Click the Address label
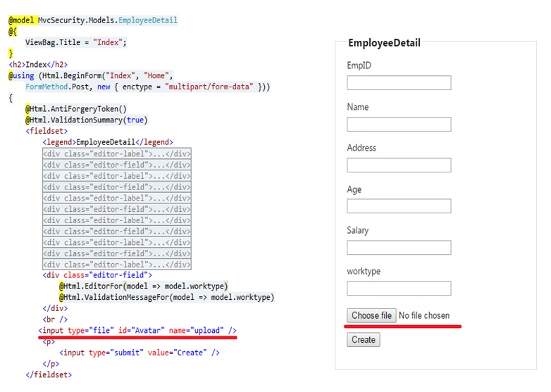Screen dimensions: 551x392 pos(361,148)
